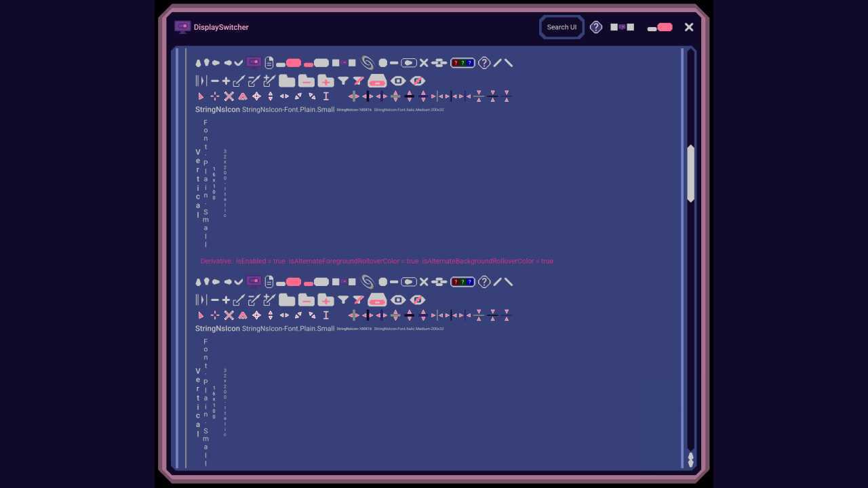
Task: Click the filter funnel icon above Derivative line
Action: point(343,81)
